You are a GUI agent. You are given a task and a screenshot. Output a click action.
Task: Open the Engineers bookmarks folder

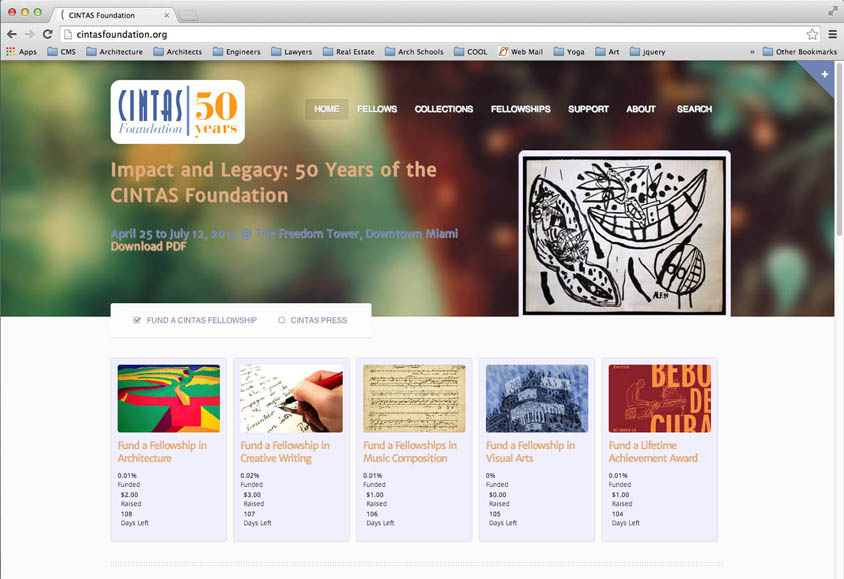pos(237,52)
